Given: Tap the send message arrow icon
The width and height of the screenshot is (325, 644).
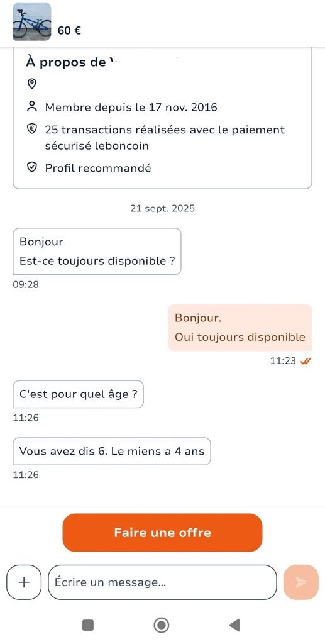Looking at the screenshot, I should coord(300,582).
